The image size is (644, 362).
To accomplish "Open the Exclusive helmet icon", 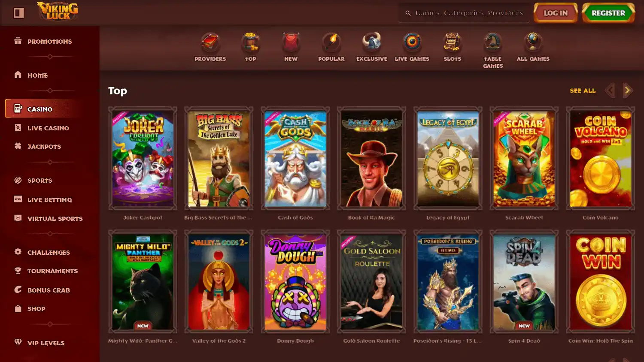I will [x=371, y=42].
